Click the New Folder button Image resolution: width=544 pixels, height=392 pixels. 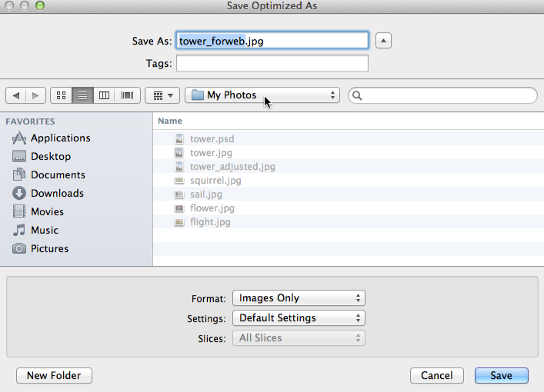(x=54, y=376)
